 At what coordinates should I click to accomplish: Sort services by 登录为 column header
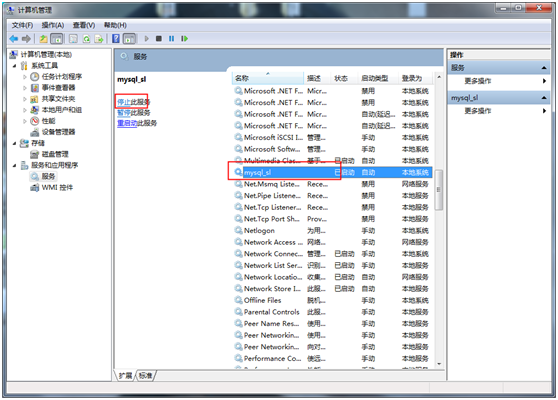[415, 78]
